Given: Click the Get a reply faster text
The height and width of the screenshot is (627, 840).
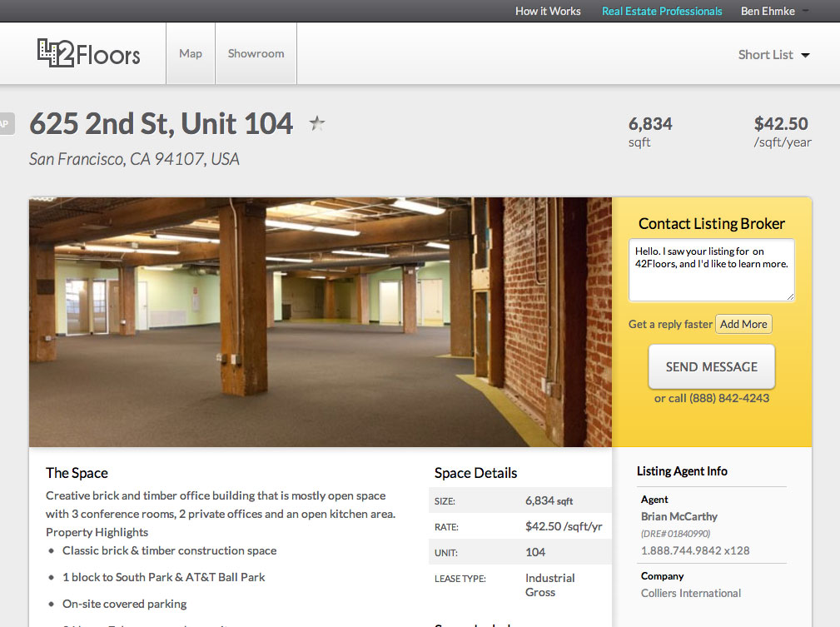Looking at the screenshot, I should 670,324.
